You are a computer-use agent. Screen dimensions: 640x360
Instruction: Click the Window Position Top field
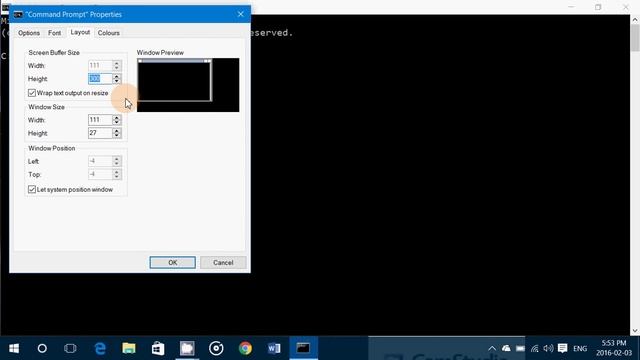tap(100, 174)
